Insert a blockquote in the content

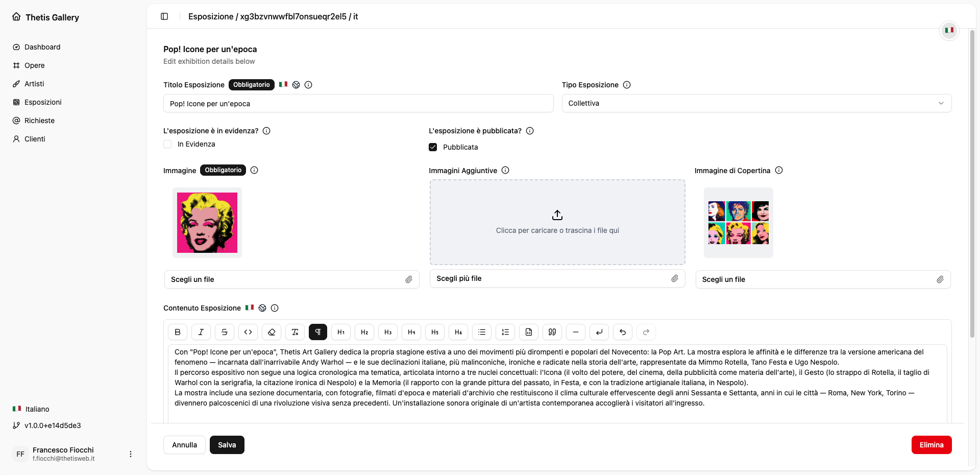[x=552, y=332]
